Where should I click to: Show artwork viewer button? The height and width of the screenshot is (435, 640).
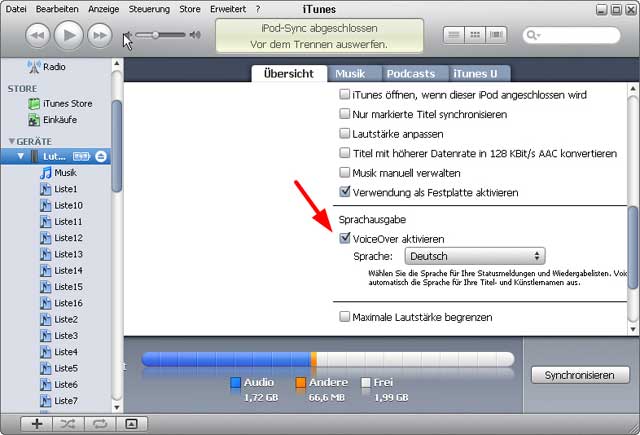pos(131,424)
